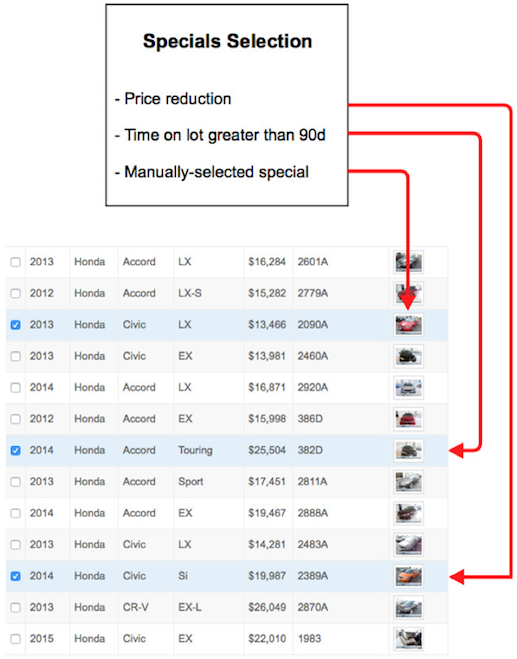Check the 2013 Honda Accord LX checkbox
Screen dimensions: 517x659
[16, 262]
